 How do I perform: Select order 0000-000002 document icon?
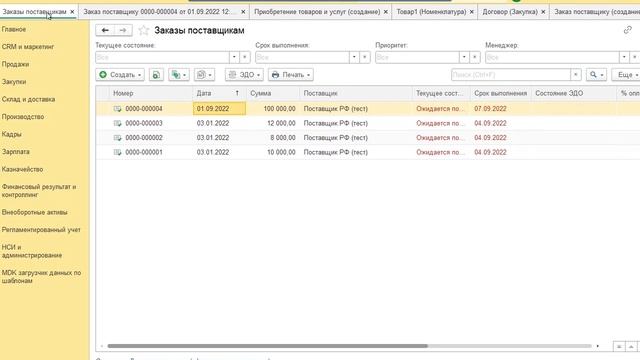[118, 138]
